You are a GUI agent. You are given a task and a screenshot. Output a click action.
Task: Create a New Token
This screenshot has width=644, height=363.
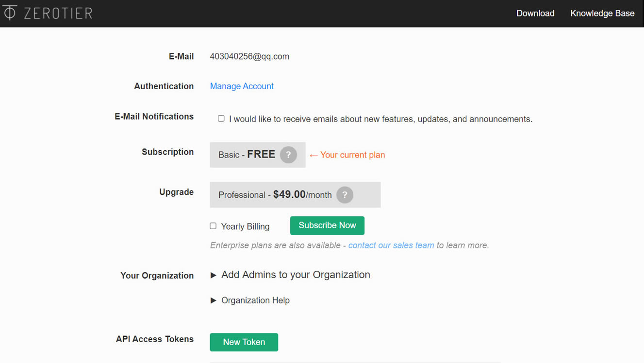tap(244, 342)
